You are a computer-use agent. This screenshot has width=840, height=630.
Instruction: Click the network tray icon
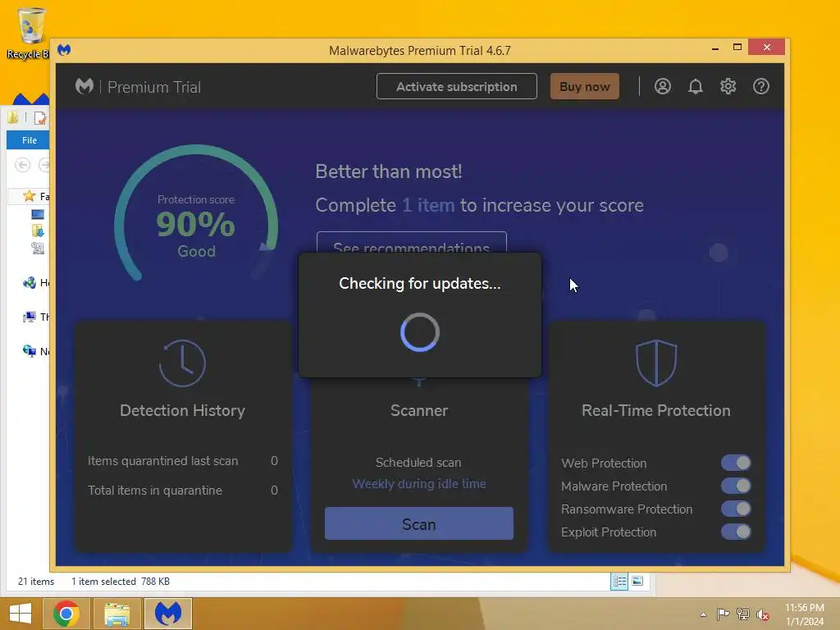pyautogui.click(x=743, y=614)
